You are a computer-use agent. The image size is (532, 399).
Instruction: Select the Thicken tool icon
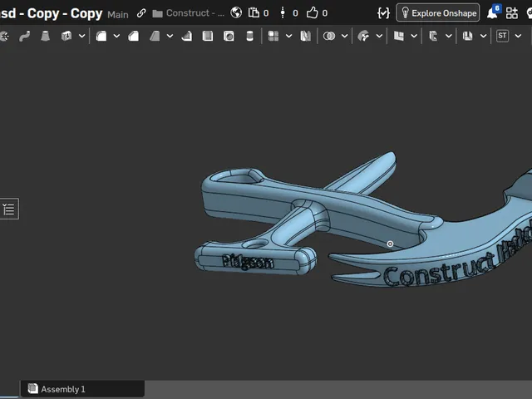coord(66,36)
